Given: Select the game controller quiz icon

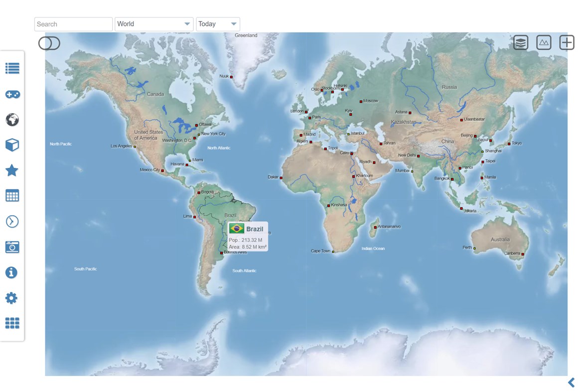Looking at the screenshot, I should pyautogui.click(x=12, y=94).
